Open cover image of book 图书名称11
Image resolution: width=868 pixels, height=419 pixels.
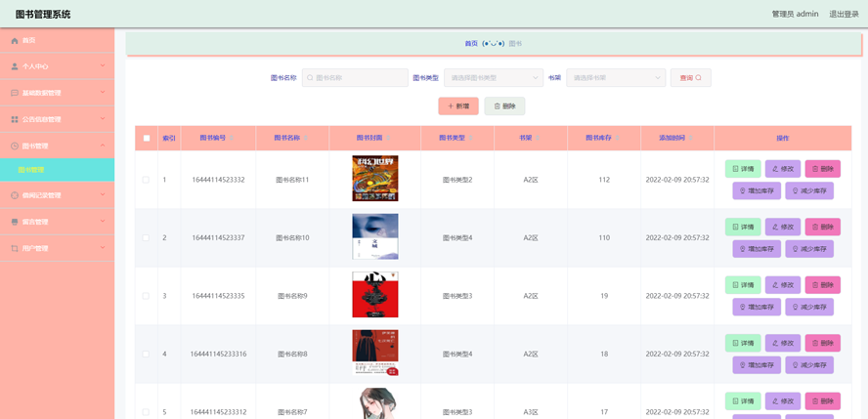(x=375, y=178)
